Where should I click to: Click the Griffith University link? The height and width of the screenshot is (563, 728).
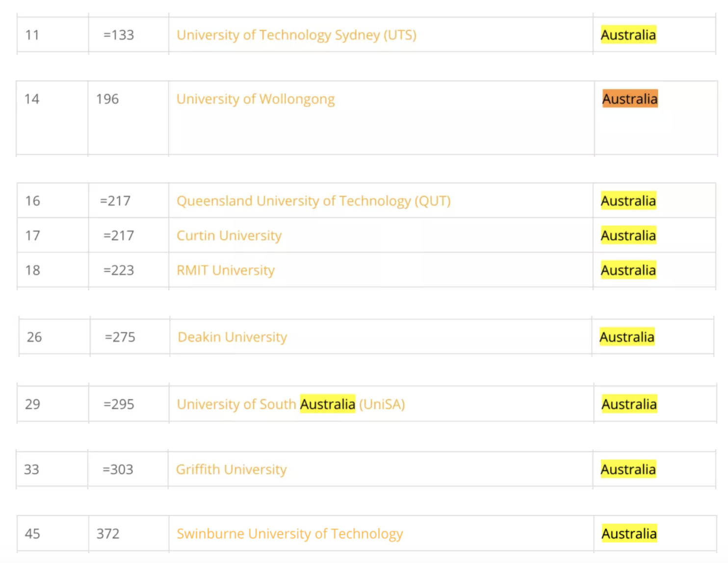pyautogui.click(x=231, y=470)
